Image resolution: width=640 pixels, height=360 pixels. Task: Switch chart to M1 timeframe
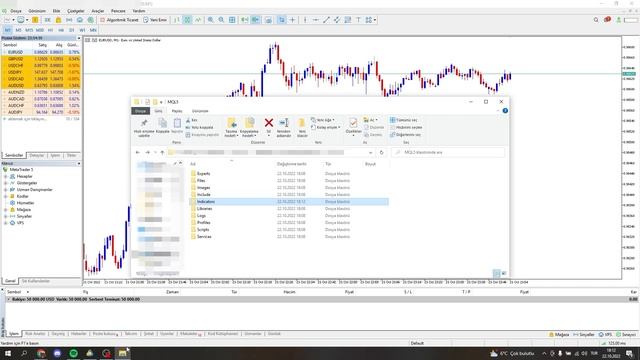point(8,30)
